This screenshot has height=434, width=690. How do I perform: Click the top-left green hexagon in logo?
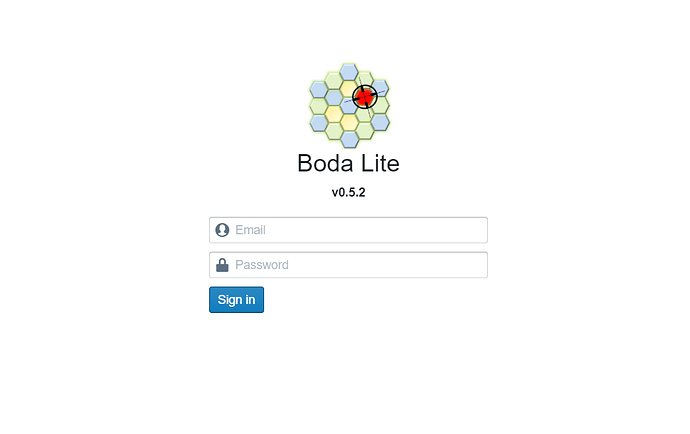coord(334,81)
